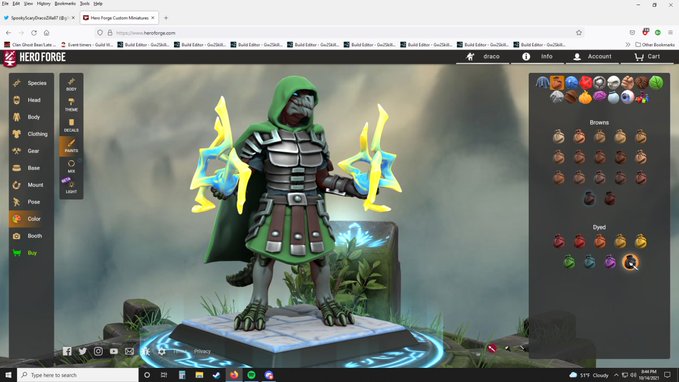The width and height of the screenshot is (679, 382).
Task: Click the Hero Forge logo
Action: pyautogui.click(x=34, y=58)
